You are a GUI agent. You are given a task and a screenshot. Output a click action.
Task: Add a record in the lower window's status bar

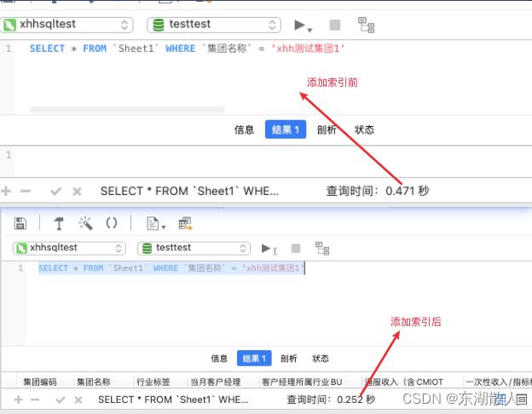tap(18, 400)
